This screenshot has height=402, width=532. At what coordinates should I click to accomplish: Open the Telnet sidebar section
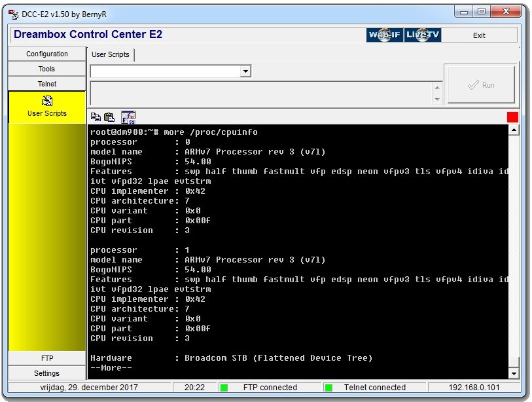click(47, 84)
